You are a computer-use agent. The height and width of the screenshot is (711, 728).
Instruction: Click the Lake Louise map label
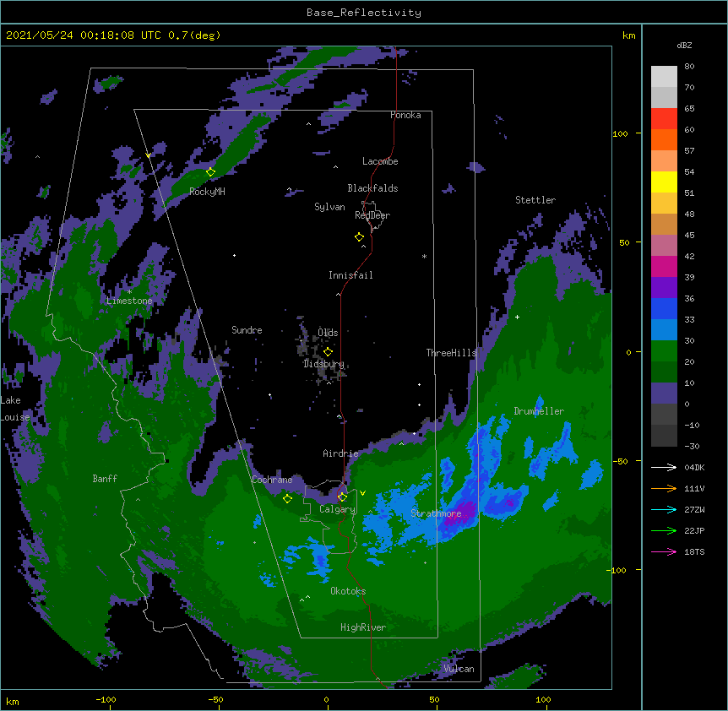pos(15,409)
